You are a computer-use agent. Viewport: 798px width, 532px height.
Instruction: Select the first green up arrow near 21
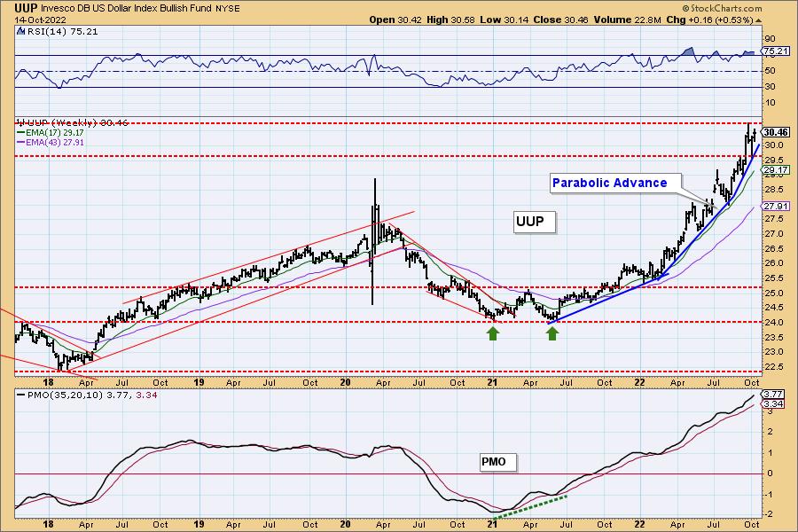(x=493, y=333)
